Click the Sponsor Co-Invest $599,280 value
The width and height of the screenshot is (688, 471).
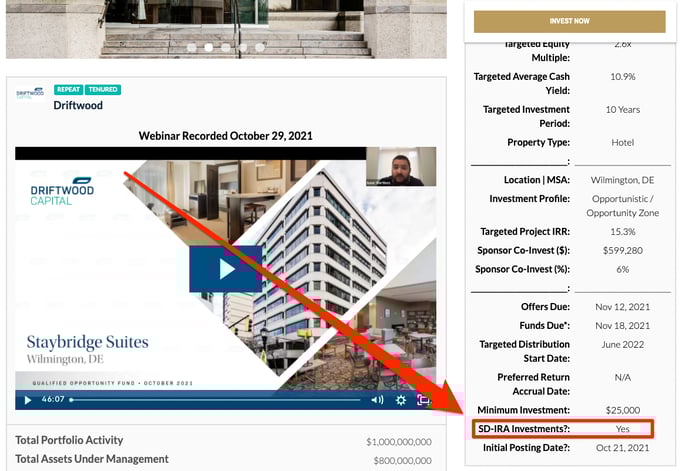[x=623, y=251]
